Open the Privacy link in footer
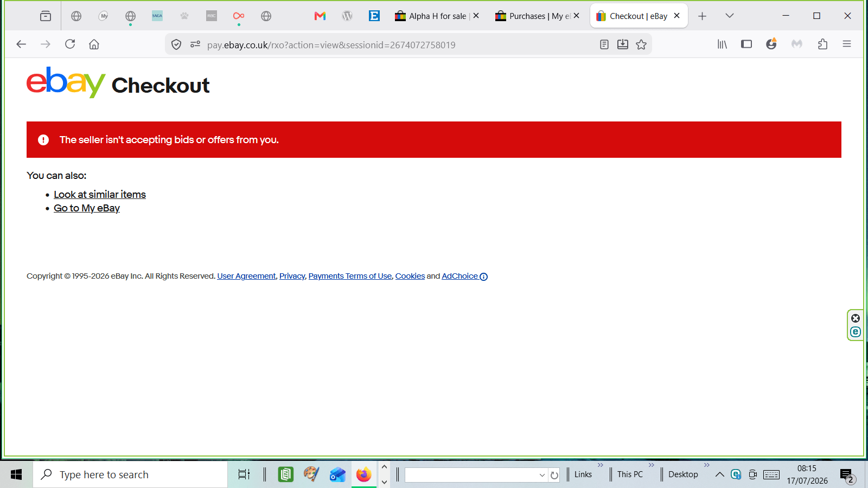The height and width of the screenshot is (488, 868). (292, 276)
